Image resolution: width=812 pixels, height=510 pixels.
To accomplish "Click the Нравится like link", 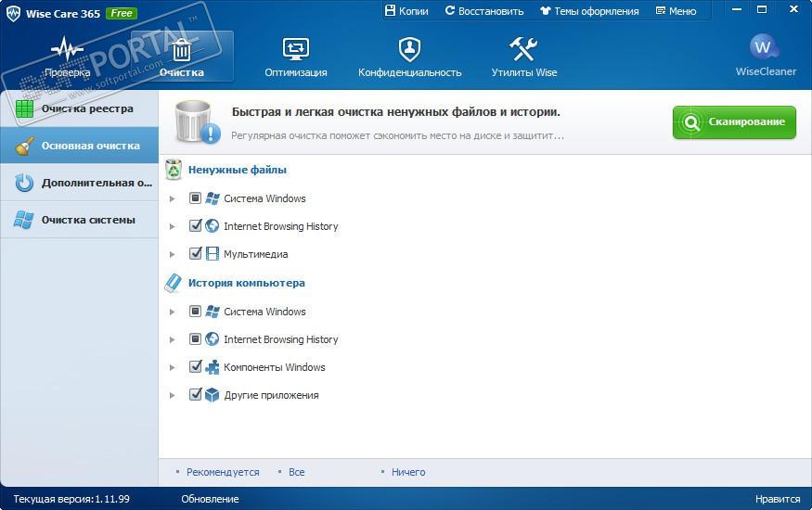I will [x=778, y=499].
